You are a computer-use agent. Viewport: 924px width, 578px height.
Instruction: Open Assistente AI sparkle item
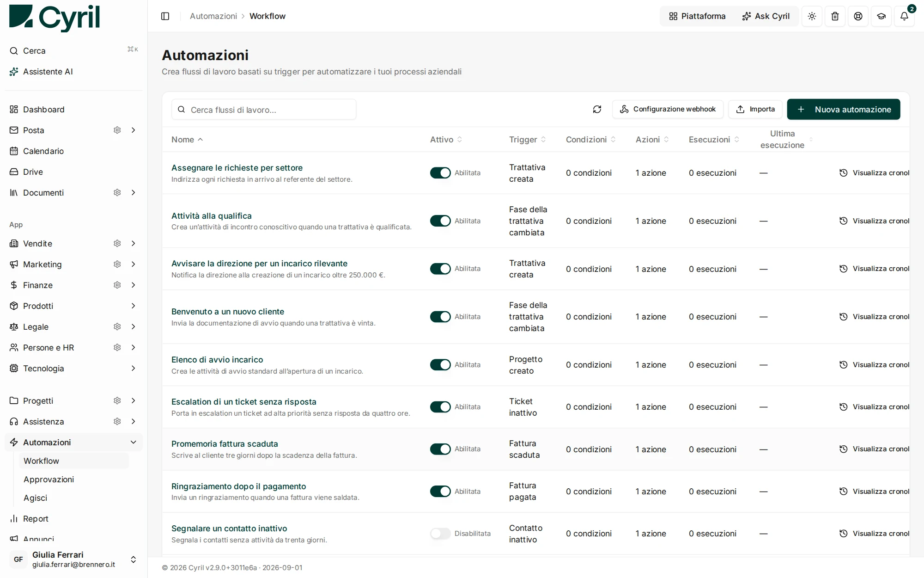(x=74, y=72)
